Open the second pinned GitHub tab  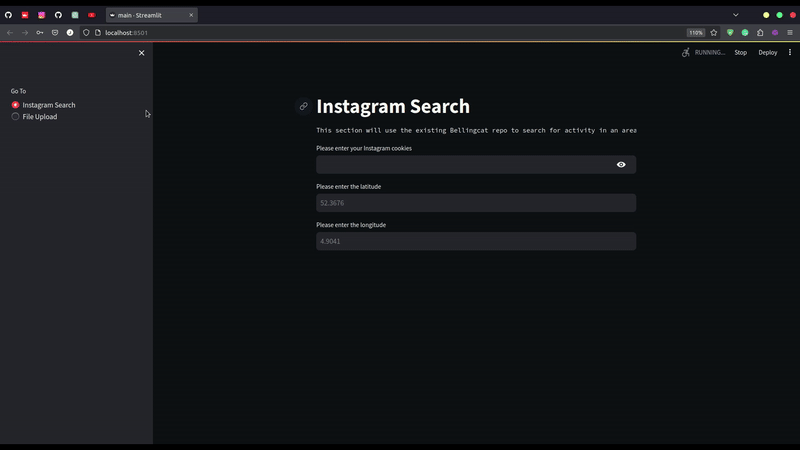pyautogui.click(x=58, y=15)
